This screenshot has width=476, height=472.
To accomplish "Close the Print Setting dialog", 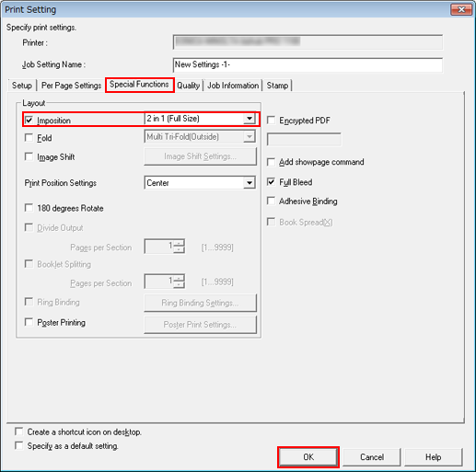I will point(461,10).
